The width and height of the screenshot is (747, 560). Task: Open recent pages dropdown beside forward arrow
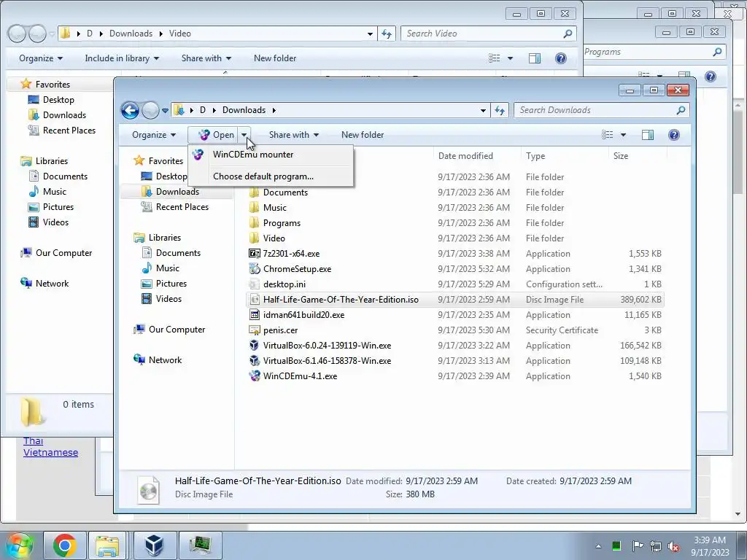[x=166, y=111]
